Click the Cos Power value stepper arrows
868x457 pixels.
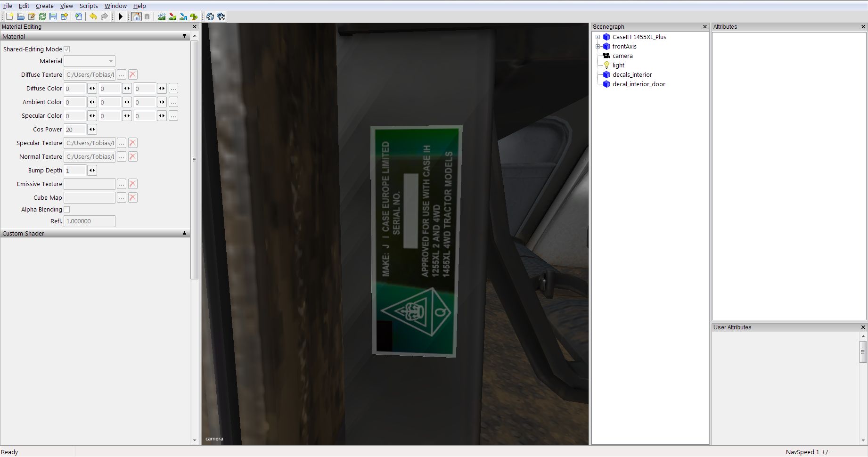tap(92, 129)
